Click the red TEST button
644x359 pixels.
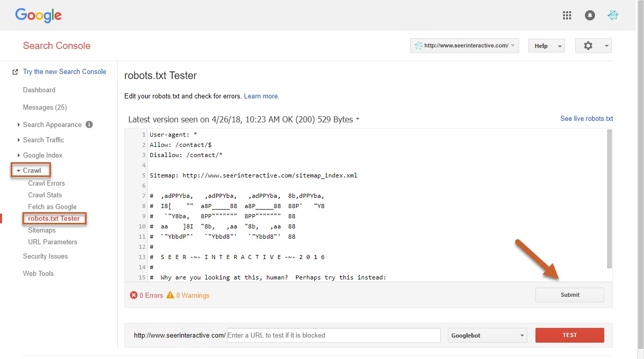570,336
